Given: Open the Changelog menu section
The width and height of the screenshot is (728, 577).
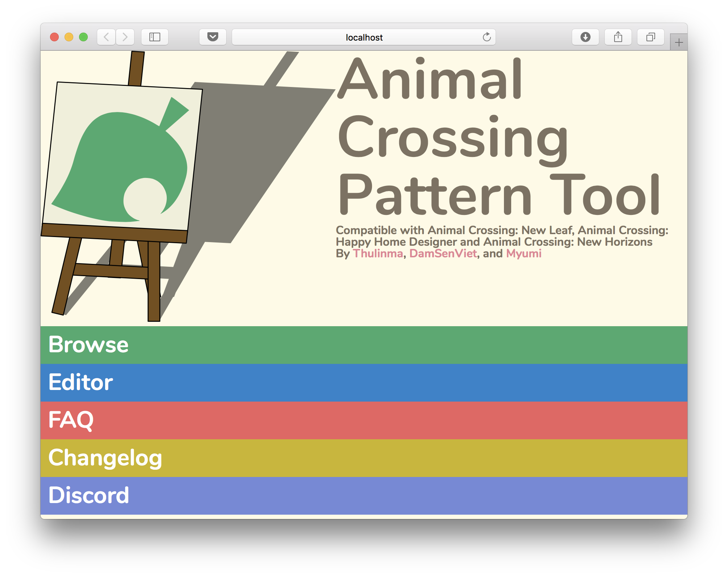Looking at the screenshot, I should (x=364, y=458).
